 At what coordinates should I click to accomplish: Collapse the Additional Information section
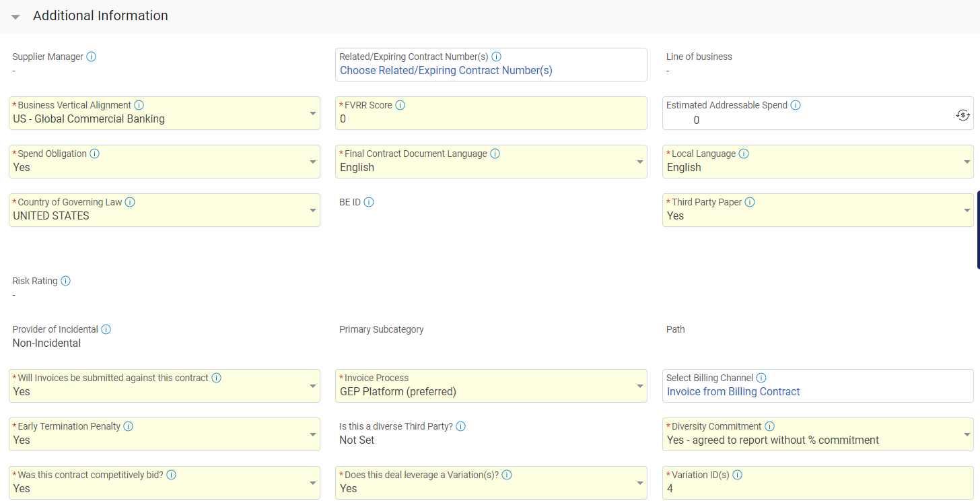tap(15, 16)
